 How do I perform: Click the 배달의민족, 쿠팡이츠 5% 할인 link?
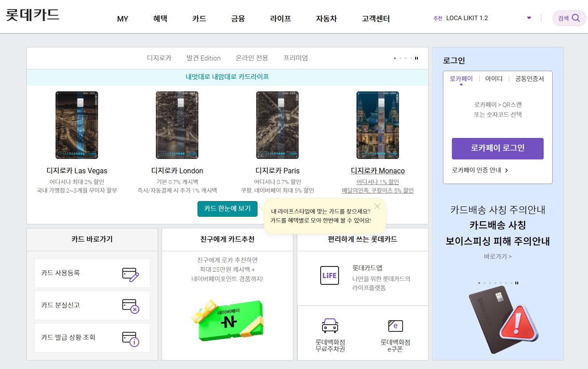[378, 190]
